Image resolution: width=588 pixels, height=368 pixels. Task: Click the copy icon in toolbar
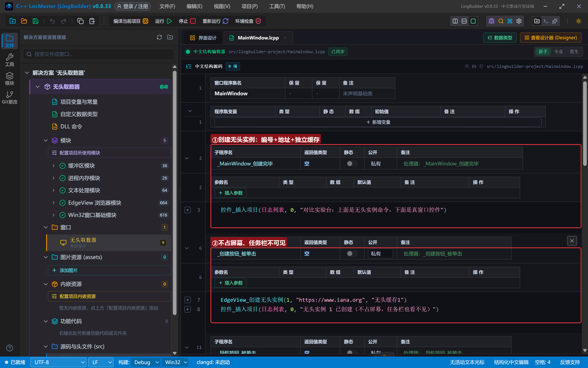click(x=80, y=21)
